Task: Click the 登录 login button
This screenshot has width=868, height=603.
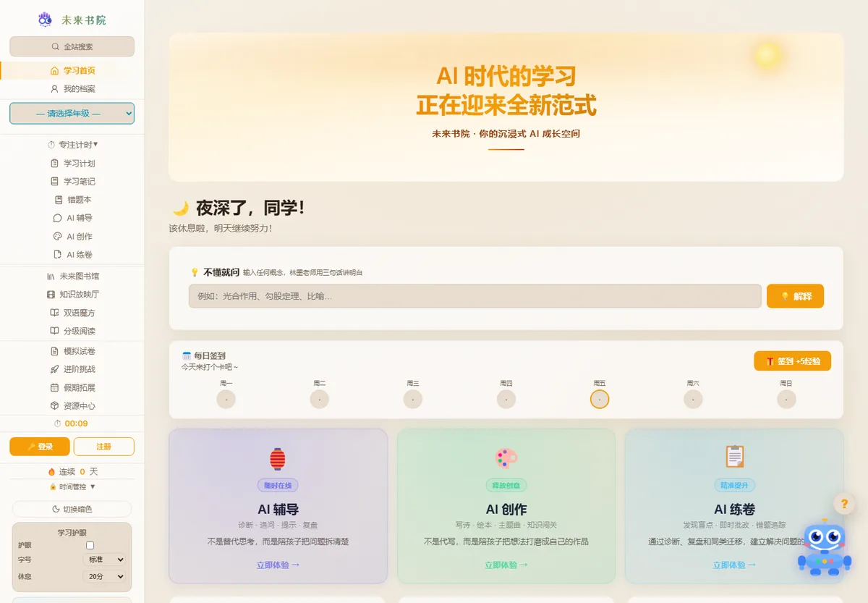Action: coord(40,447)
